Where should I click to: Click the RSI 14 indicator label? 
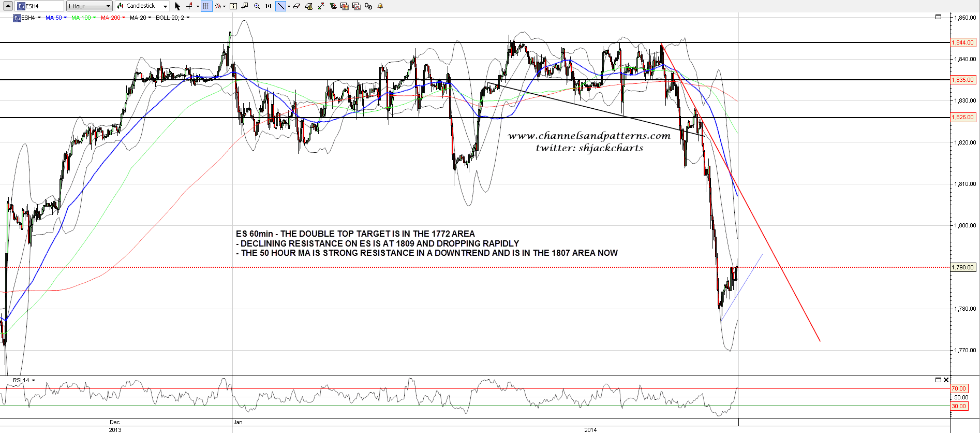click(21, 380)
